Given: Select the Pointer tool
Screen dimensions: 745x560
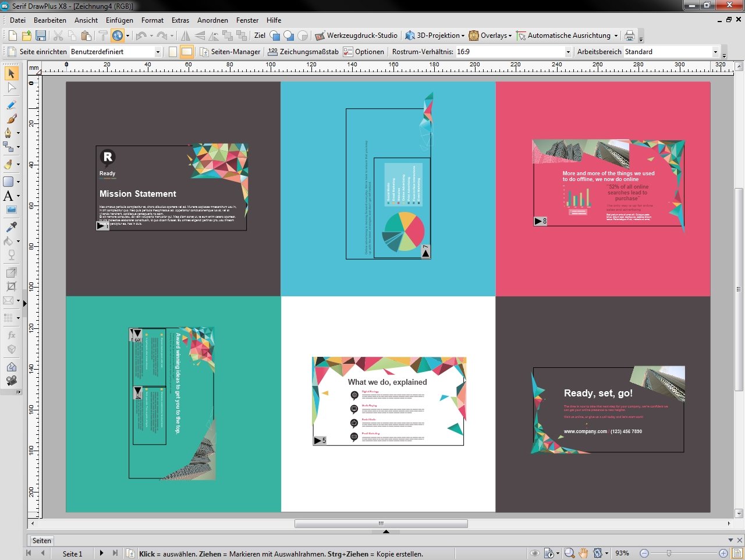Looking at the screenshot, I should click(11, 73).
